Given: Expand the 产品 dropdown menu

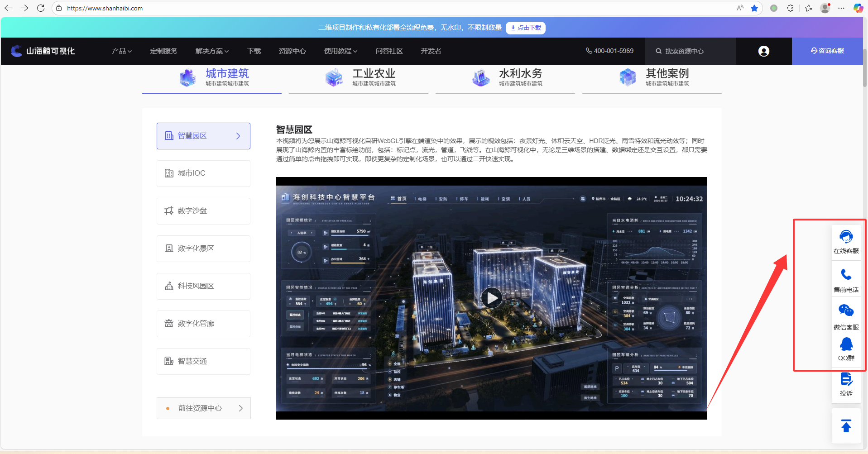Looking at the screenshot, I should (x=122, y=51).
